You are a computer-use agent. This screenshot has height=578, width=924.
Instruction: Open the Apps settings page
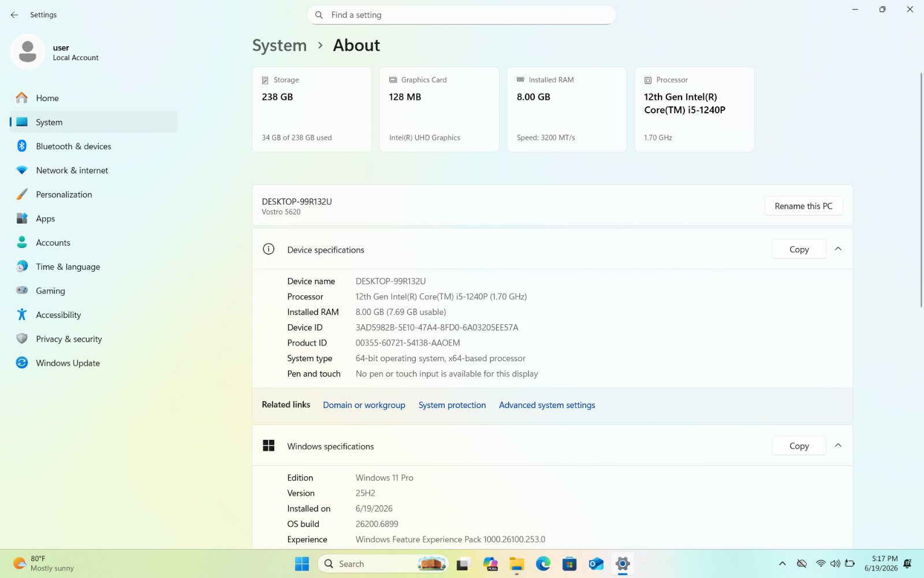[x=94, y=218]
